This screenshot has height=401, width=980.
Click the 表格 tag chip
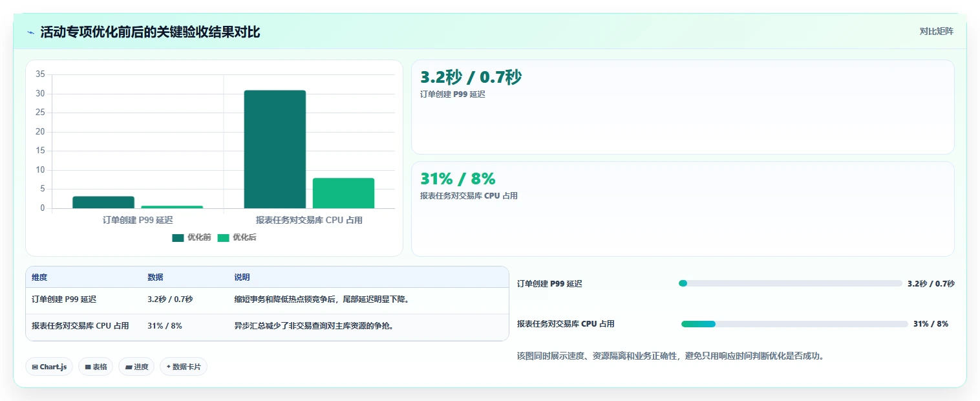coord(96,367)
